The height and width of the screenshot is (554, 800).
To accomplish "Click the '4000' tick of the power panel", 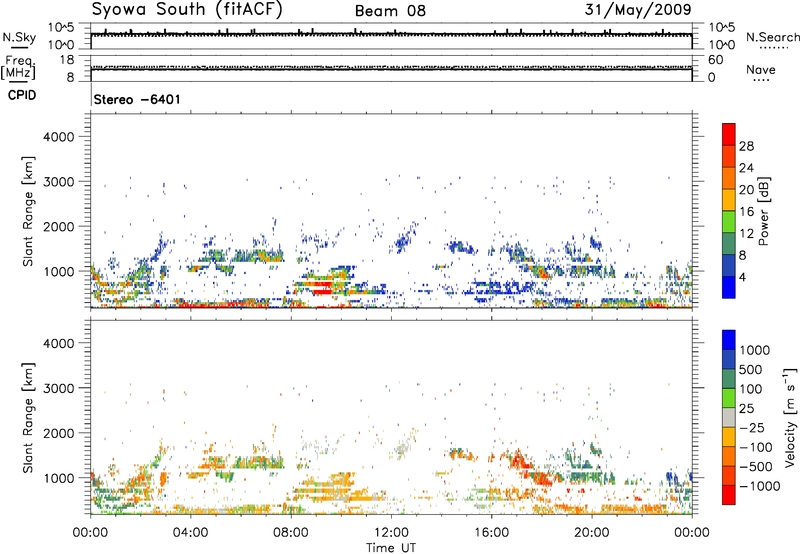I will [58, 137].
